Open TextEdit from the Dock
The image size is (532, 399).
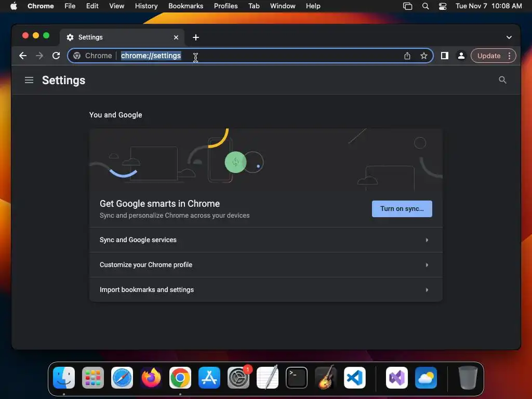268,378
